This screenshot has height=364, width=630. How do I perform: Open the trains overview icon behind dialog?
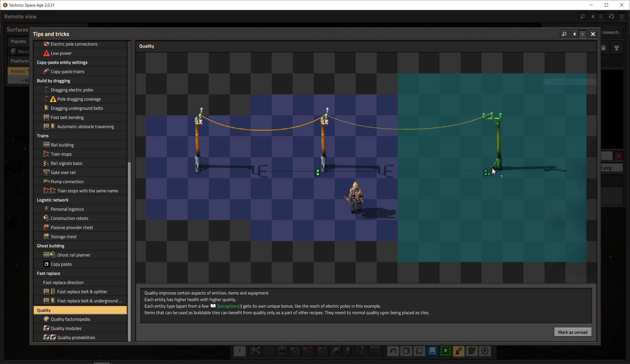[604, 48]
